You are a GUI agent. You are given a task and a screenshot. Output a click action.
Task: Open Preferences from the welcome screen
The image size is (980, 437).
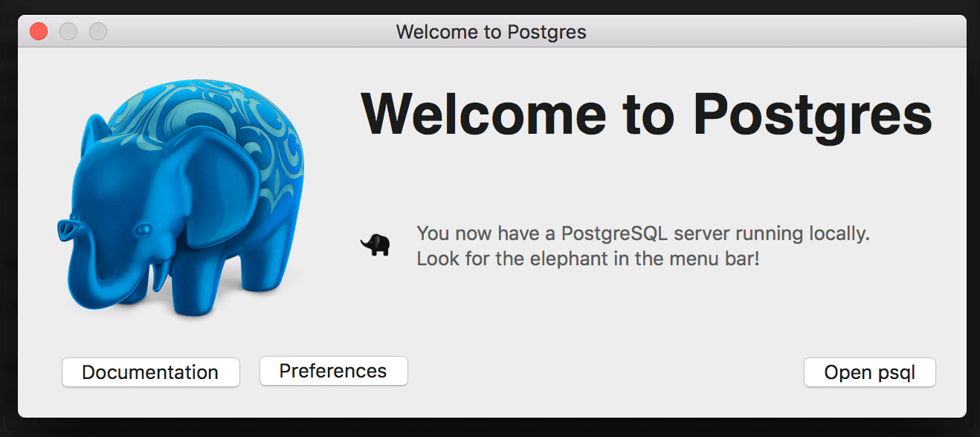click(x=334, y=371)
